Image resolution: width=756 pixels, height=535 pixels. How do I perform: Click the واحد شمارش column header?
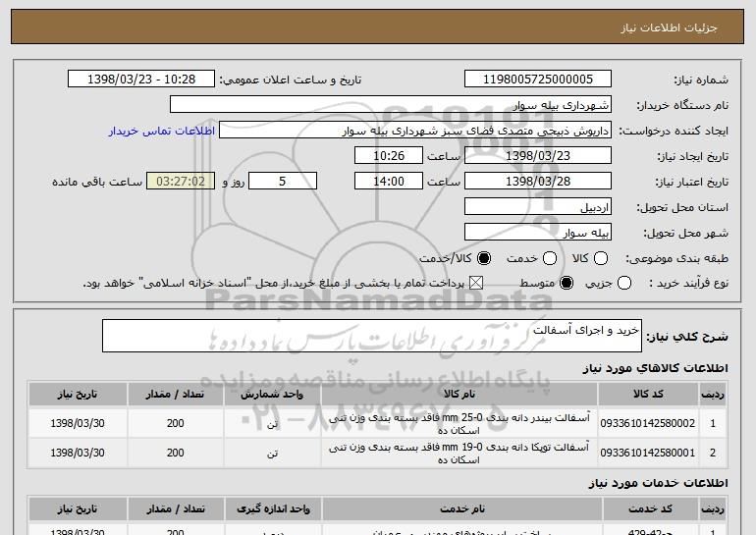click(x=272, y=395)
